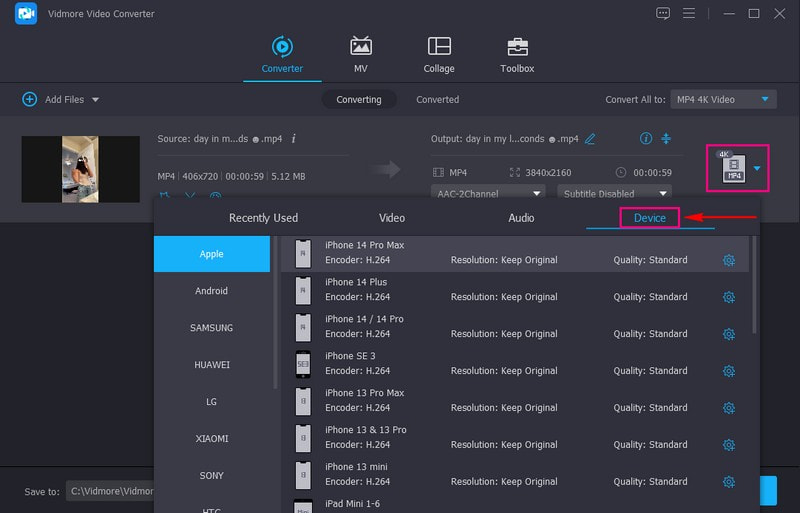800x513 pixels.
Task: Click the output info circle icon
Action: tap(646, 138)
